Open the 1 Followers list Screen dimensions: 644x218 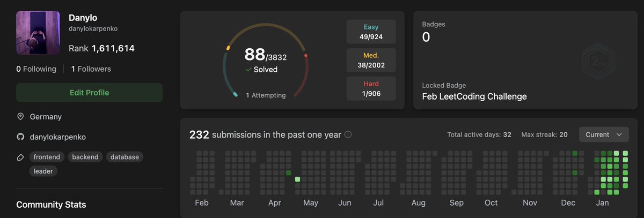[x=91, y=69]
